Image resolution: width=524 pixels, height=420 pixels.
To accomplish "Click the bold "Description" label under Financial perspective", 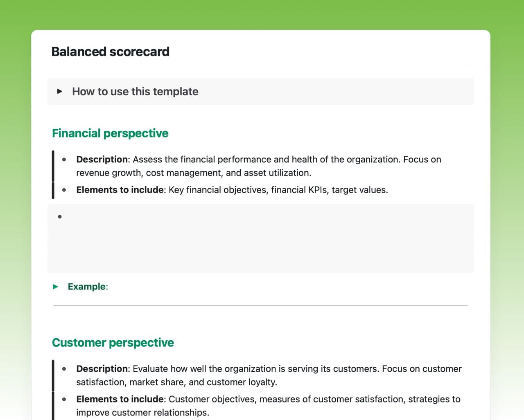I will point(102,159).
